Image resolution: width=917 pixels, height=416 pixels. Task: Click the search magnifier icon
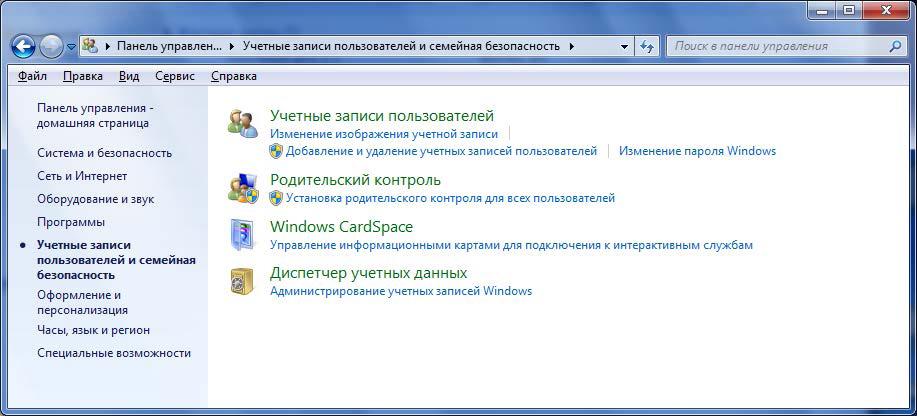[x=895, y=46]
